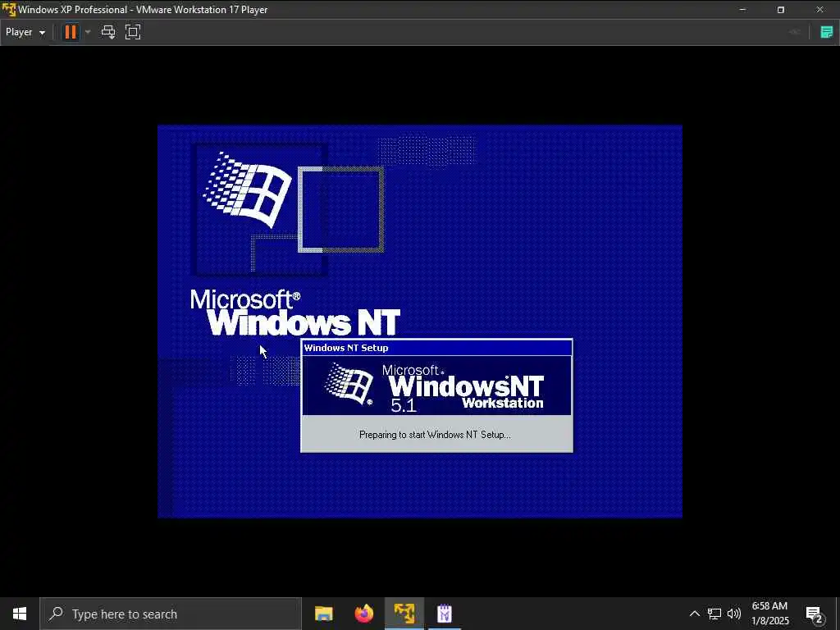Close the VMware Player window

[819, 10]
